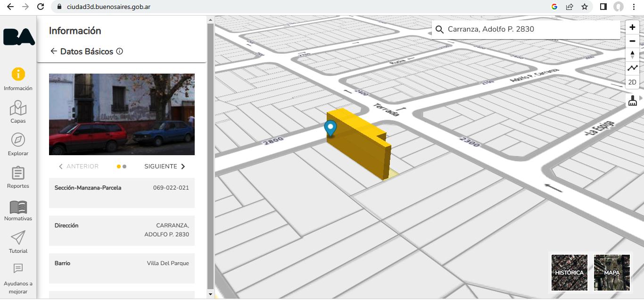This screenshot has height=300, width=644.
Task: Toggle the browser side panel
Action: [603, 7]
